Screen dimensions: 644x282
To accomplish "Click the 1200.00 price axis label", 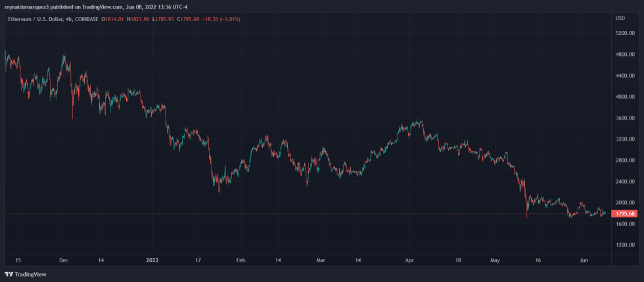I will coord(625,245).
